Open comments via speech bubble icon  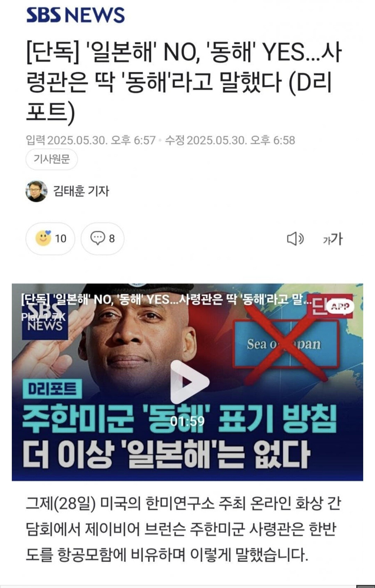pyautogui.click(x=98, y=238)
